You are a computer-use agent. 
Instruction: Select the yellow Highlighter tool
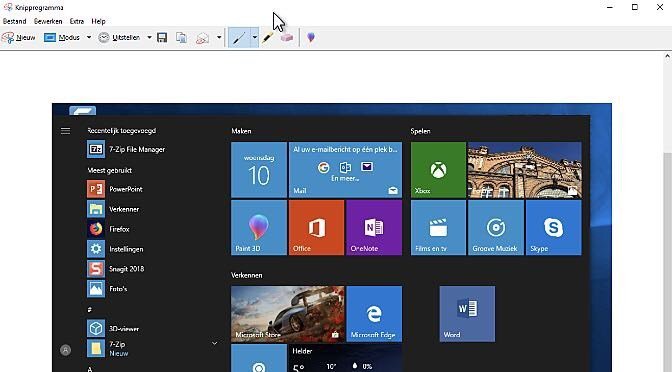click(267, 38)
